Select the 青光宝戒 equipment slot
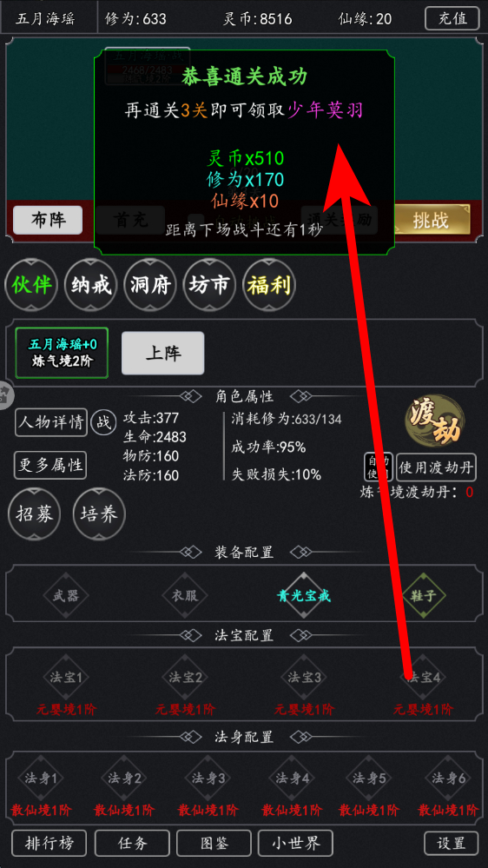The height and width of the screenshot is (868, 488). coord(304,596)
